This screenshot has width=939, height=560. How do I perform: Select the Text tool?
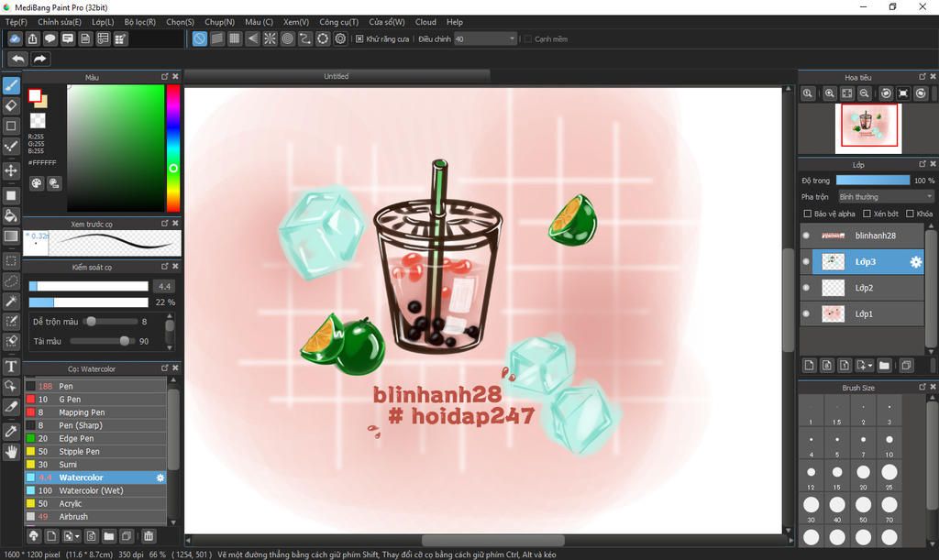[x=11, y=367]
